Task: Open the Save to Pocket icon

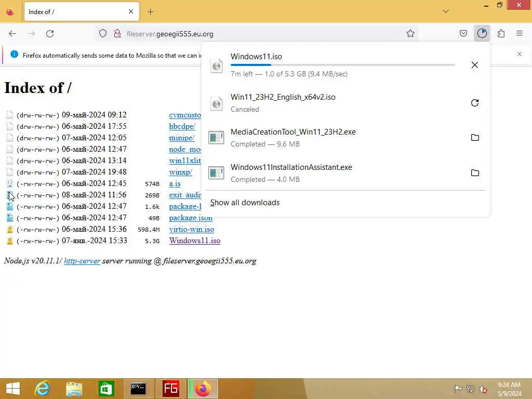Action: click(463, 34)
